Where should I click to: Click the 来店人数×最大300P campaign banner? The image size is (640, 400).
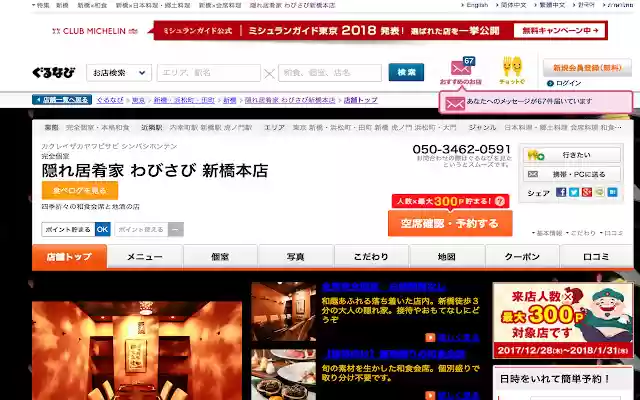coord(563,320)
